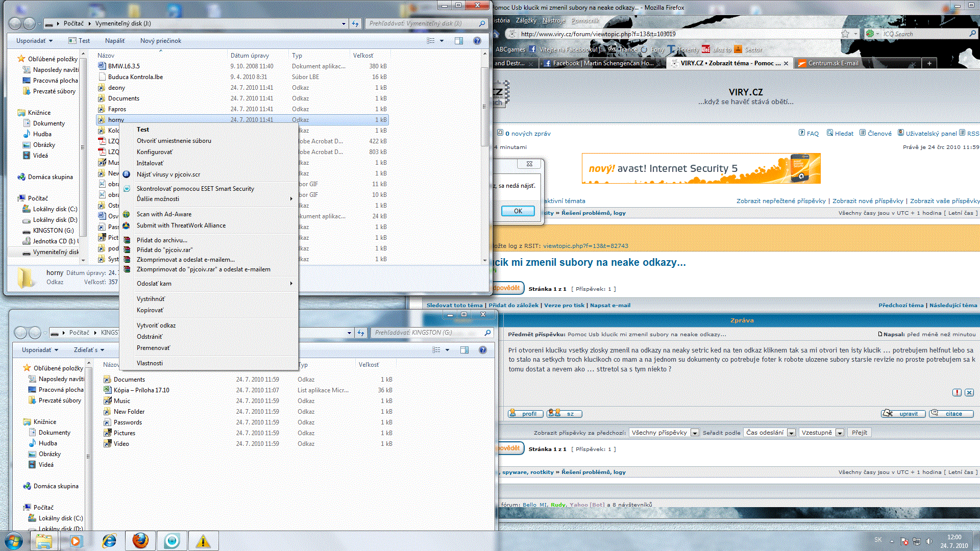The height and width of the screenshot is (551, 980).
Task: Open the Vzestupně sort order dropdown
Action: coord(821,433)
